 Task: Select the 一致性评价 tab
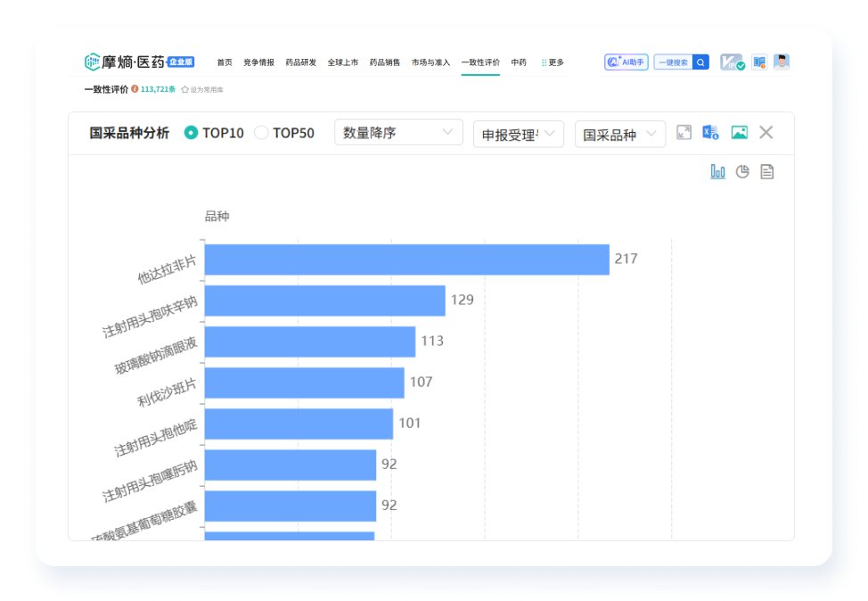(480, 62)
